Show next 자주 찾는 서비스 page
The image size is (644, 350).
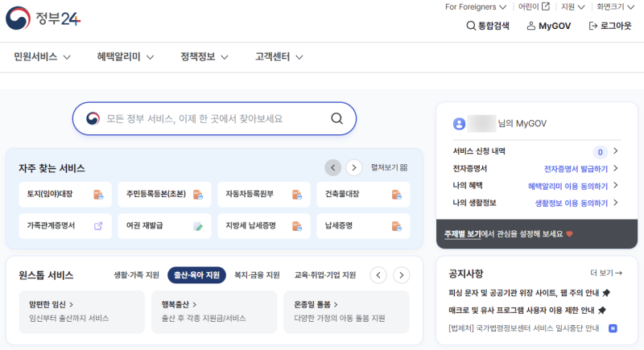click(x=354, y=168)
